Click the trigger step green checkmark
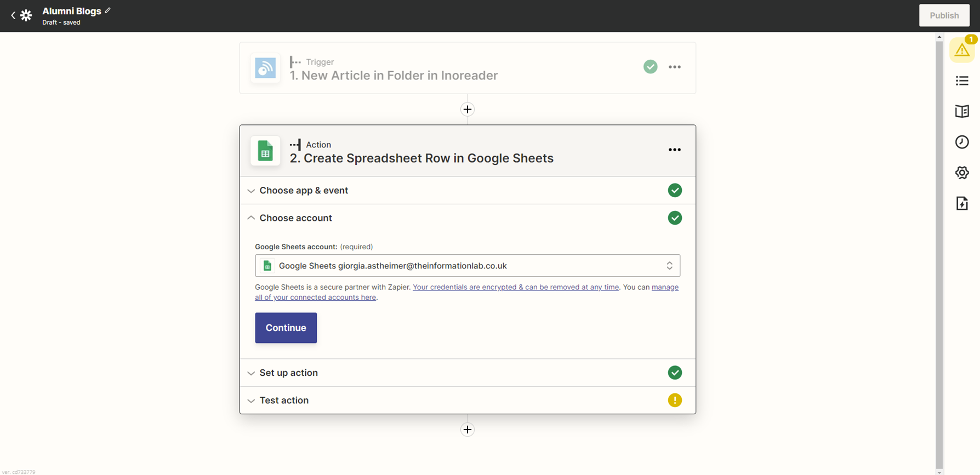This screenshot has height=475, width=980. coord(651,67)
